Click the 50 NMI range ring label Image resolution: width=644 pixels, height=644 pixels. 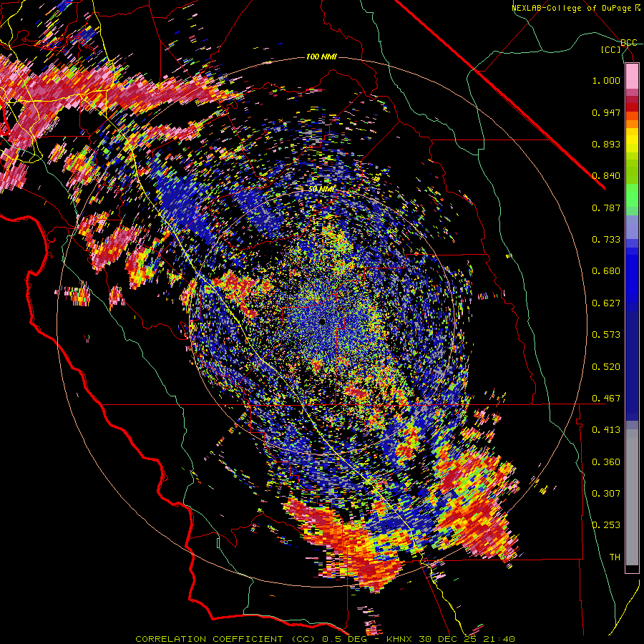click(x=321, y=190)
